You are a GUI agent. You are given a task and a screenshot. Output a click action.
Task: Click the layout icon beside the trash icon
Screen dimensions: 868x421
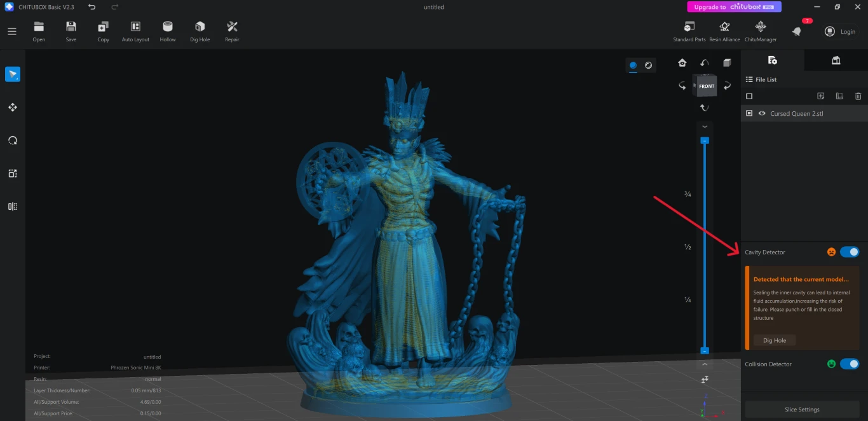pyautogui.click(x=839, y=96)
